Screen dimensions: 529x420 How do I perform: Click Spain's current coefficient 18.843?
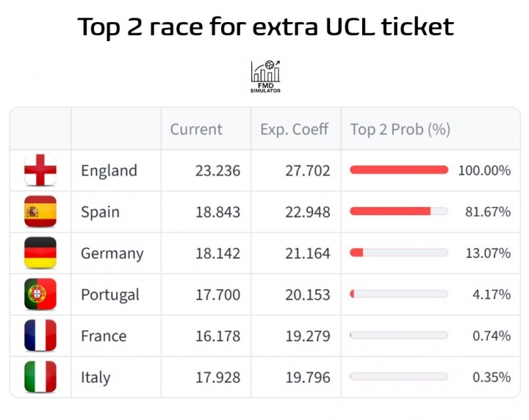[217, 211]
